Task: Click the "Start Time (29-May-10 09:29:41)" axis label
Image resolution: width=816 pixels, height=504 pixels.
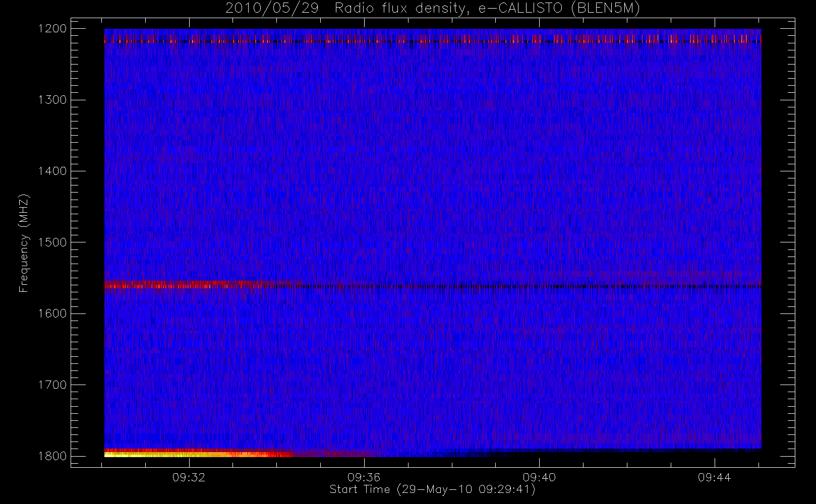Action: click(x=432, y=489)
